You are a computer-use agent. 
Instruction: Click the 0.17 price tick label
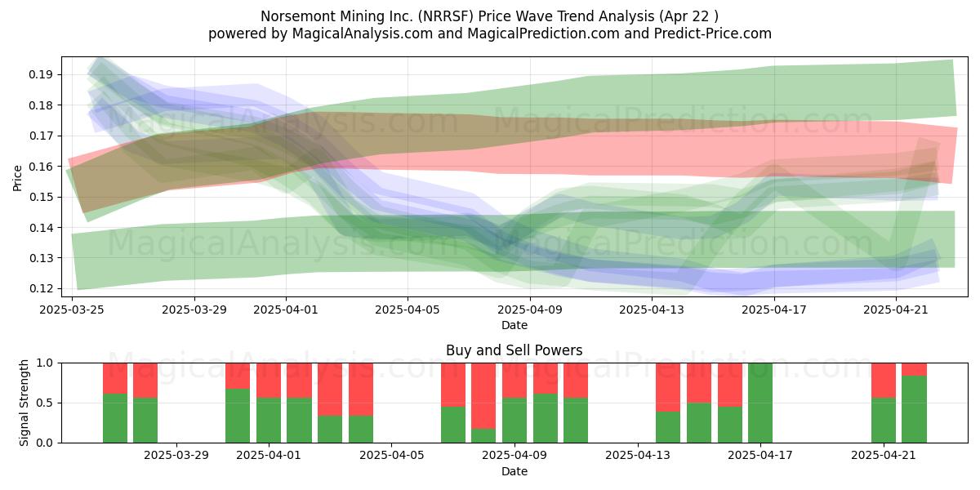(42, 136)
